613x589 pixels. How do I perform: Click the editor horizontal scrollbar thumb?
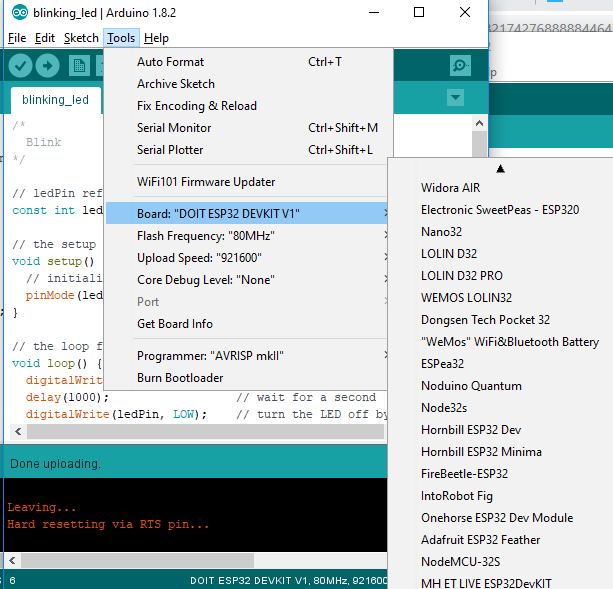tap(206, 431)
